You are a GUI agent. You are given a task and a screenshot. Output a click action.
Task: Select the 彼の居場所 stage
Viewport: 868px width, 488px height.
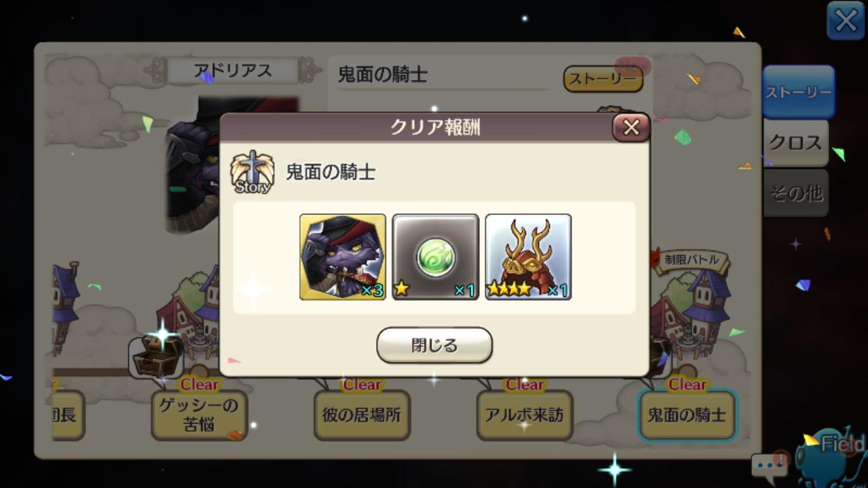362,415
